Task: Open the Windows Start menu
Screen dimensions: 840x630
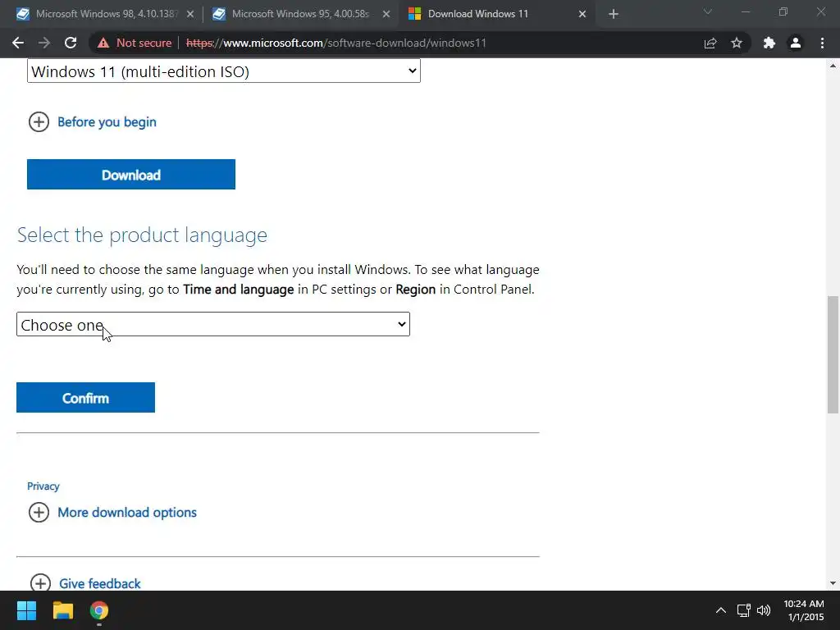Action: point(26,610)
